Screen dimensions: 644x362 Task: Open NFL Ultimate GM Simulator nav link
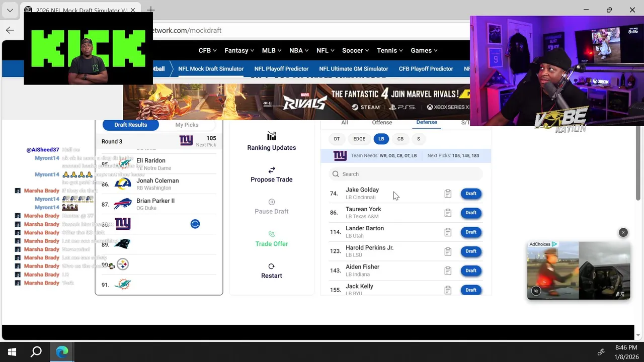pos(354,69)
